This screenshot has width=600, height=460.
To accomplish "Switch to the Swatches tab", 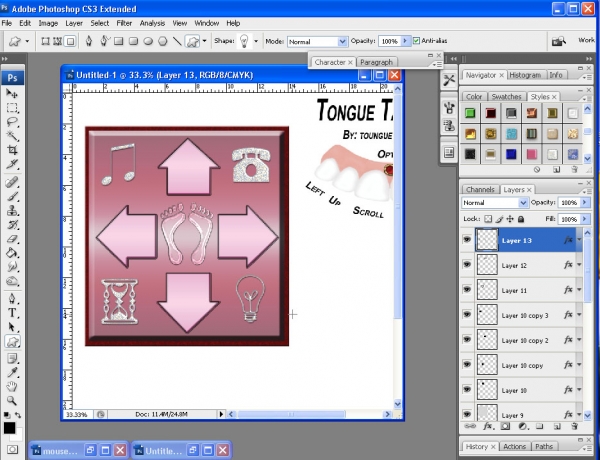I will [x=506, y=97].
